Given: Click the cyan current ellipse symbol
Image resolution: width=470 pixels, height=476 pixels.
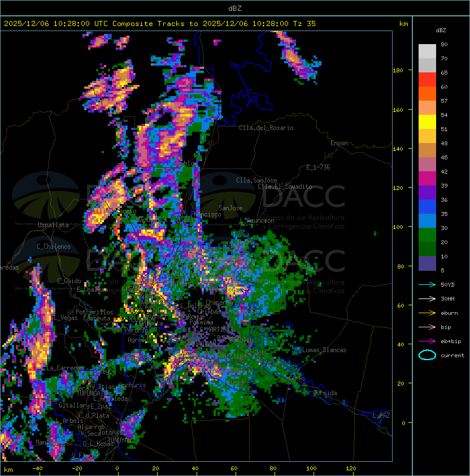Looking at the screenshot, I should pyautogui.click(x=427, y=355).
